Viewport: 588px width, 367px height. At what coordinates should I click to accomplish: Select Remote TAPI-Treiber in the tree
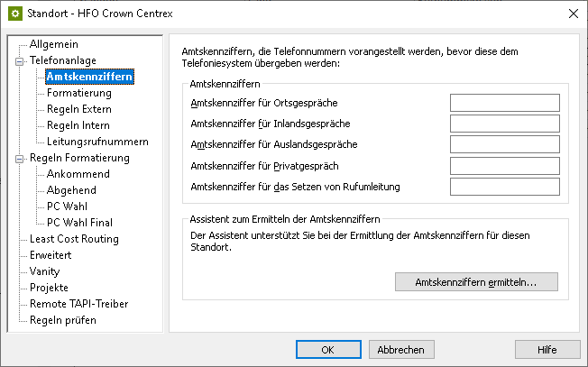click(77, 304)
